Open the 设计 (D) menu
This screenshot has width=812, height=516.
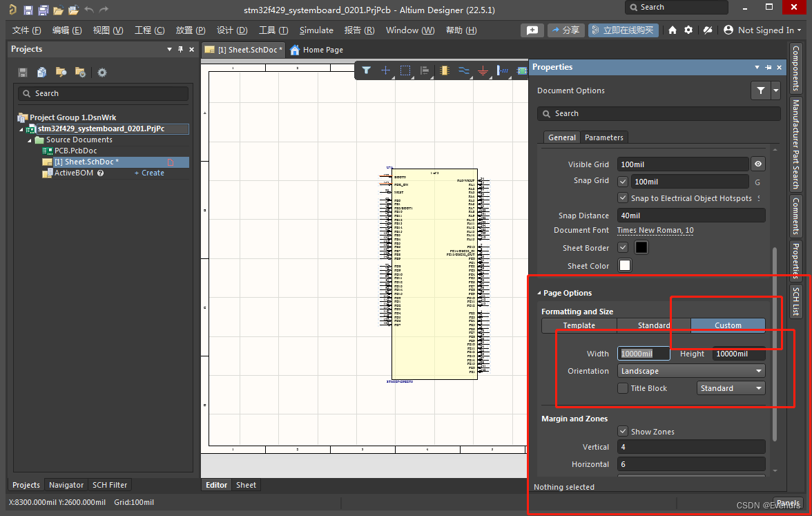click(232, 30)
